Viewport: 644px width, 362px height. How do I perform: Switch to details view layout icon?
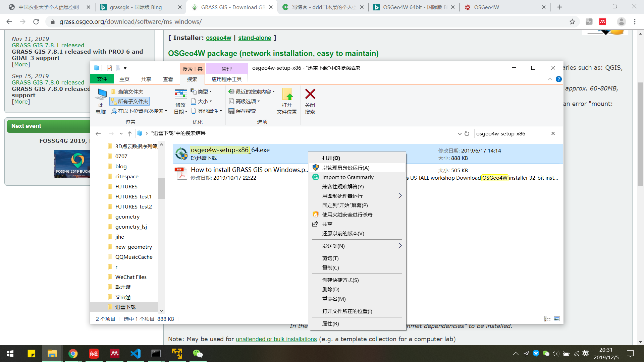pos(547,319)
